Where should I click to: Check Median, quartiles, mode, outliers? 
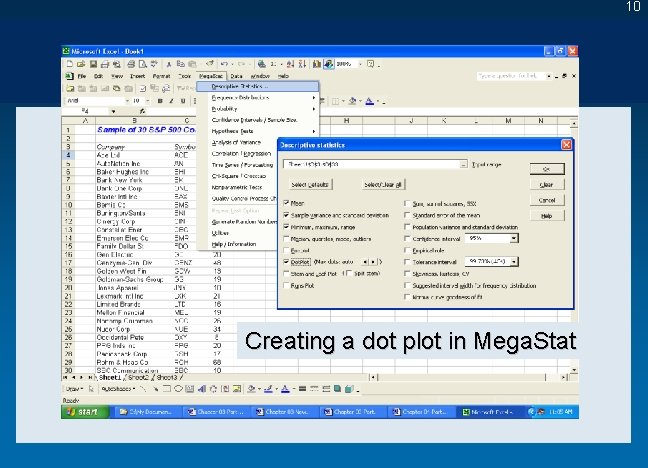286,239
